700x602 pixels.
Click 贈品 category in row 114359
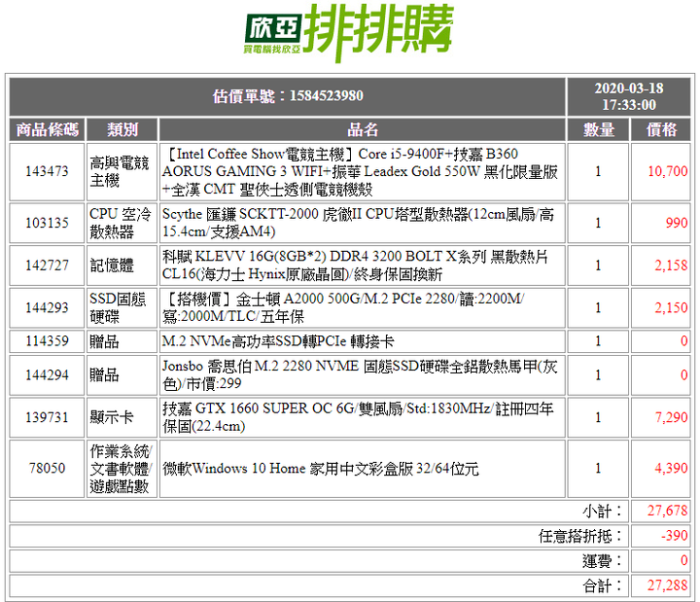click(104, 341)
